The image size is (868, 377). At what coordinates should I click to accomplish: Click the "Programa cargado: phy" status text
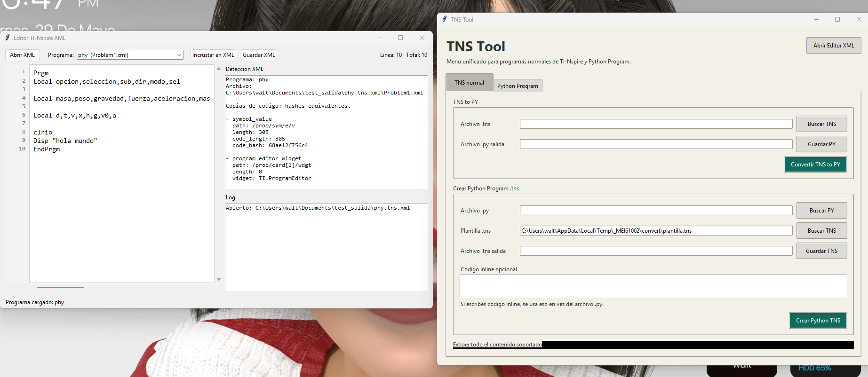[35, 302]
